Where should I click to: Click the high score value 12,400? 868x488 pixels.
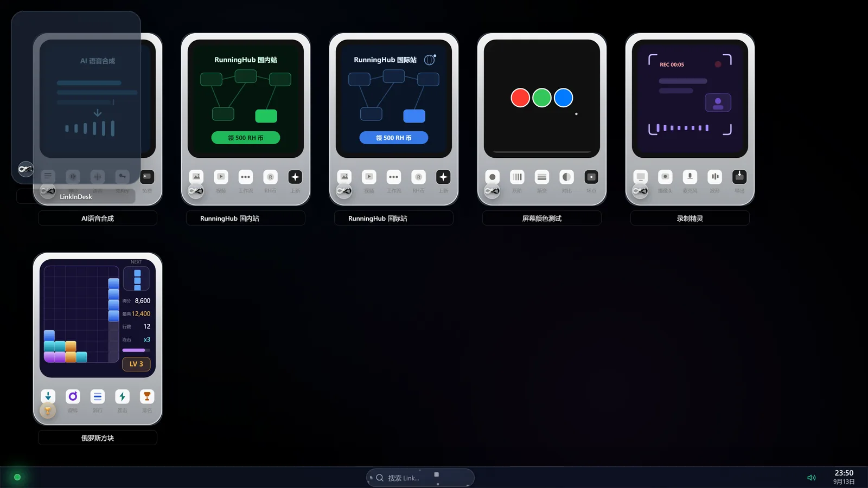coord(141,313)
